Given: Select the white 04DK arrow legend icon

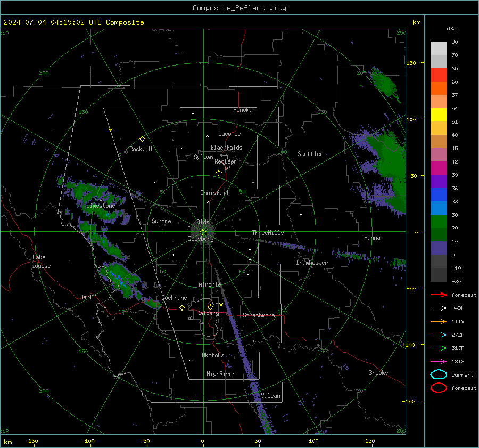Looking at the screenshot, I should click(x=439, y=308).
